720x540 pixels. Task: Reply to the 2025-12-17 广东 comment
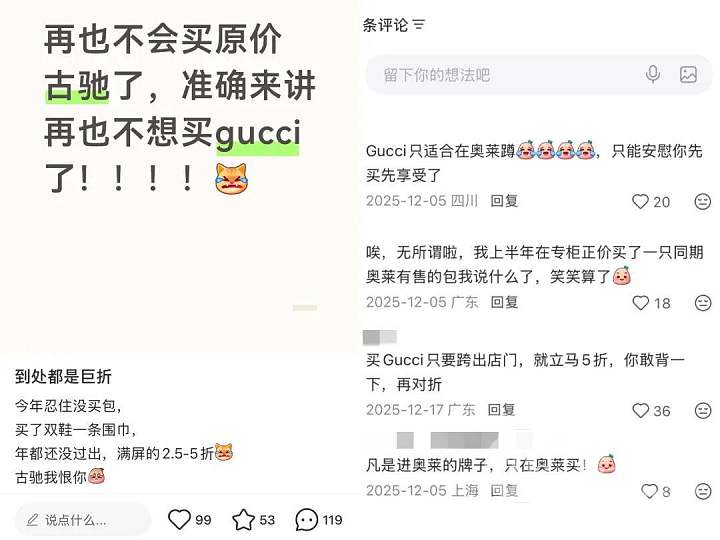pyautogui.click(x=501, y=410)
